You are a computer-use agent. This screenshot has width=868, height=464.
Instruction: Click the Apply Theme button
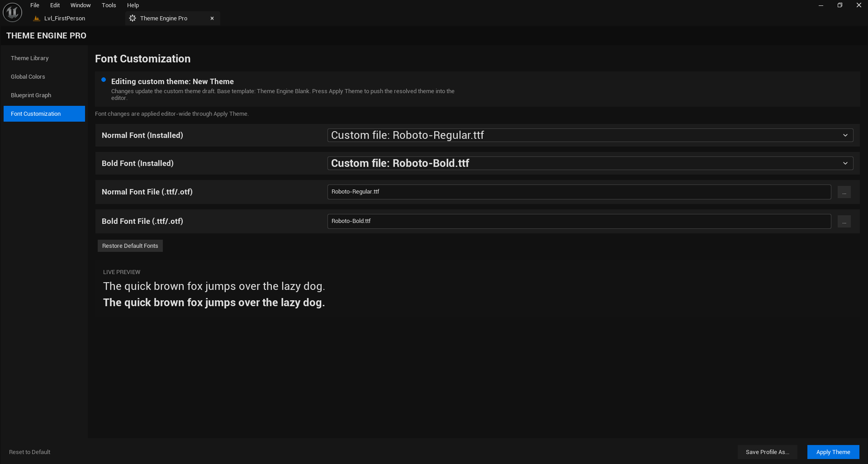click(x=833, y=452)
